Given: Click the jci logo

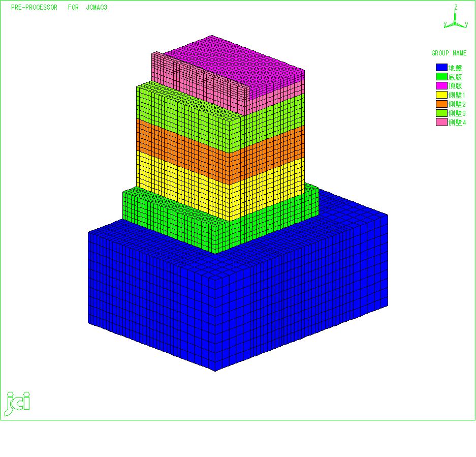Looking at the screenshot, I should [18, 403].
